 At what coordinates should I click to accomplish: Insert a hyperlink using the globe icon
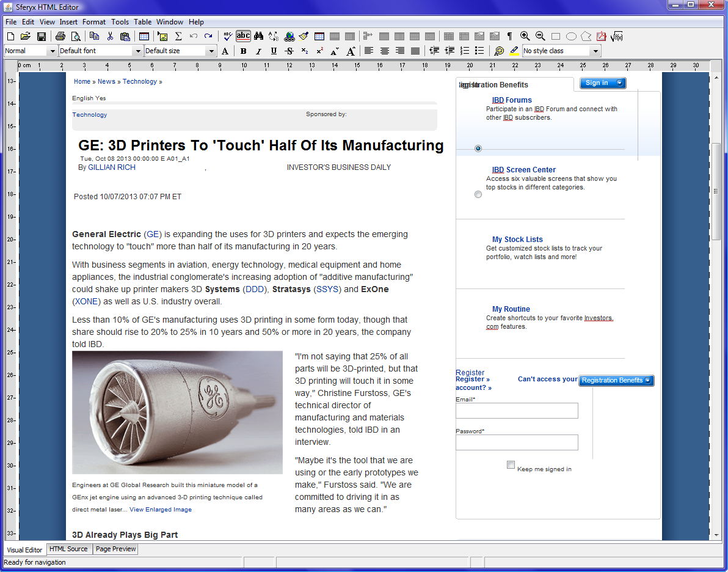(290, 36)
